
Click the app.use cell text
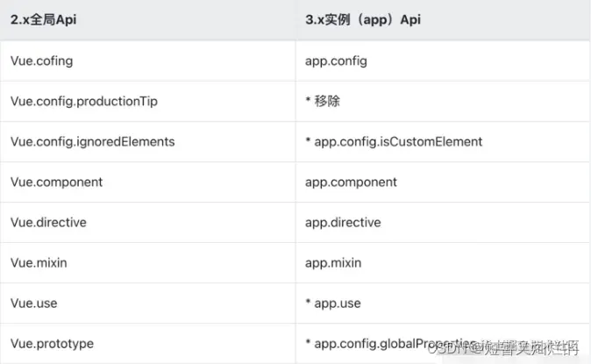[338, 303]
